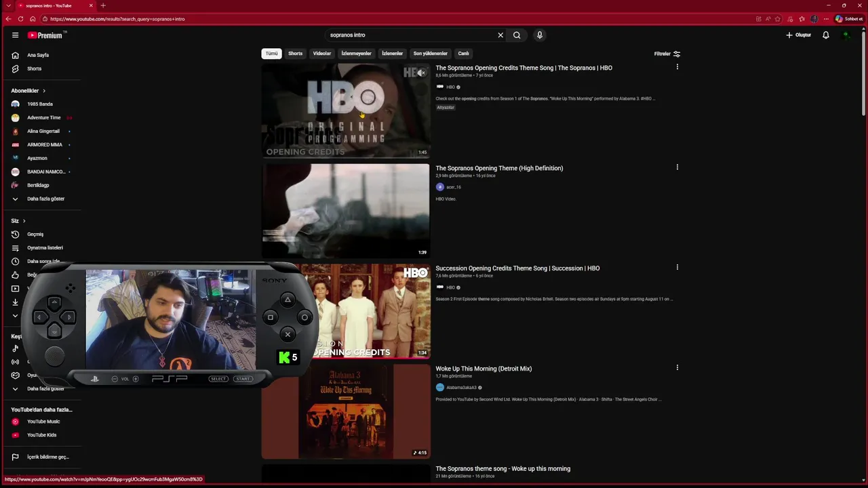Select the Son yüklenenler filter chip
The width and height of the screenshot is (868, 488).
(431, 54)
